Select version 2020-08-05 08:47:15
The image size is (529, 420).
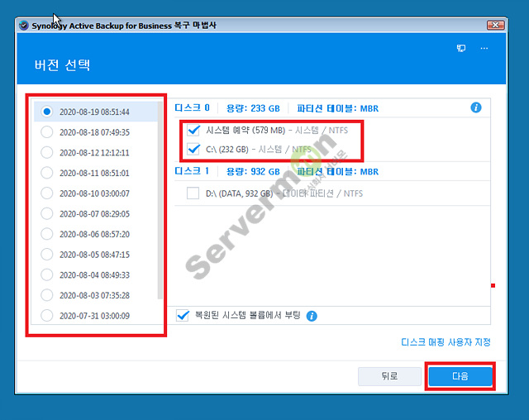(x=46, y=255)
